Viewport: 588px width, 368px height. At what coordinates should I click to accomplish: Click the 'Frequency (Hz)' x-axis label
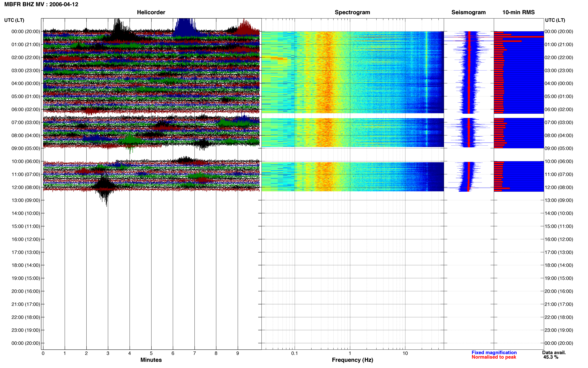[352, 360]
